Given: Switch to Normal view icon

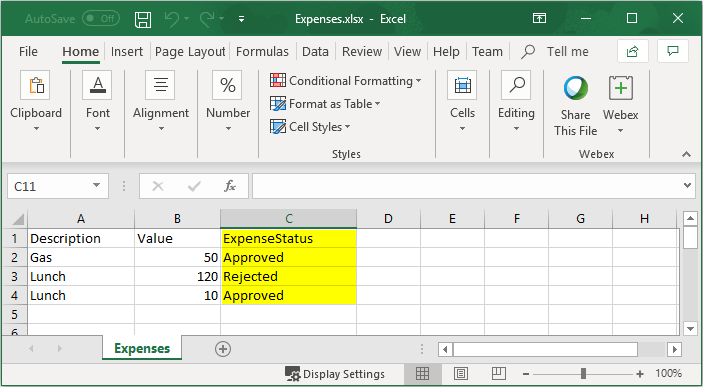Looking at the screenshot, I should click(x=422, y=374).
